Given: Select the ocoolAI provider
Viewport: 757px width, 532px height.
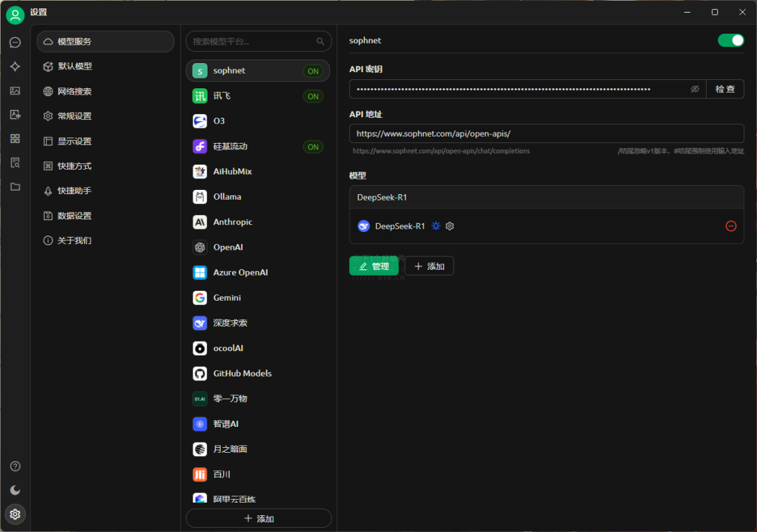Looking at the screenshot, I should pyautogui.click(x=258, y=348).
